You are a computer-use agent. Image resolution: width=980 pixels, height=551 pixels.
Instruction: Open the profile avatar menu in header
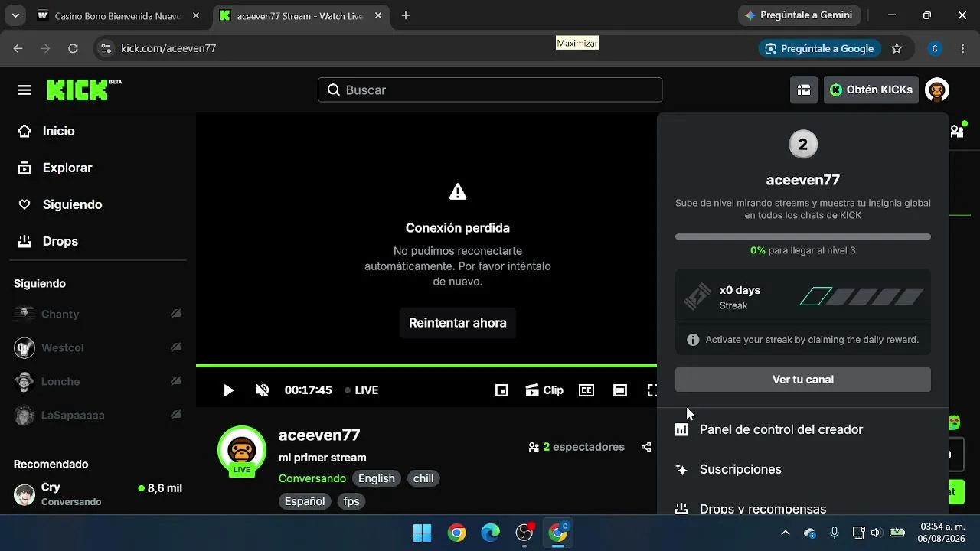pyautogui.click(x=937, y=90)
